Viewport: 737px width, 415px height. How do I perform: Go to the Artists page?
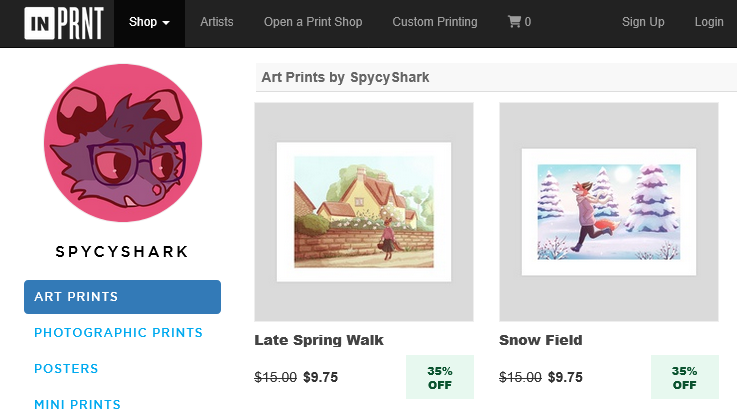(217, 22)
